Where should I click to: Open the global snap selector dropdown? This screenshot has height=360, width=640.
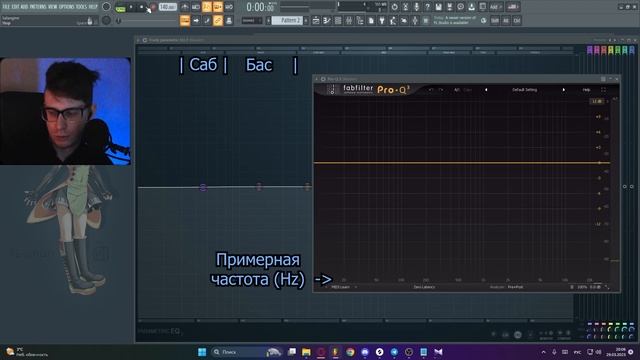(252, 20)
